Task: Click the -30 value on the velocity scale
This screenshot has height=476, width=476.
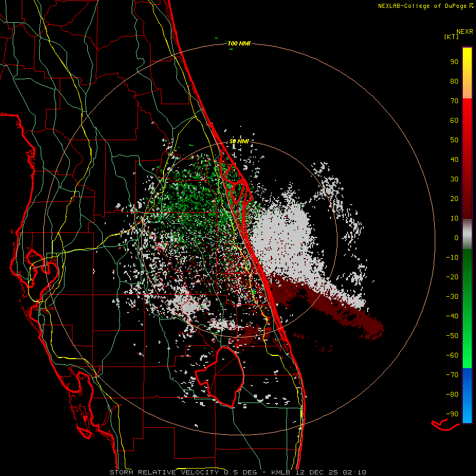Action: (452, 297)
